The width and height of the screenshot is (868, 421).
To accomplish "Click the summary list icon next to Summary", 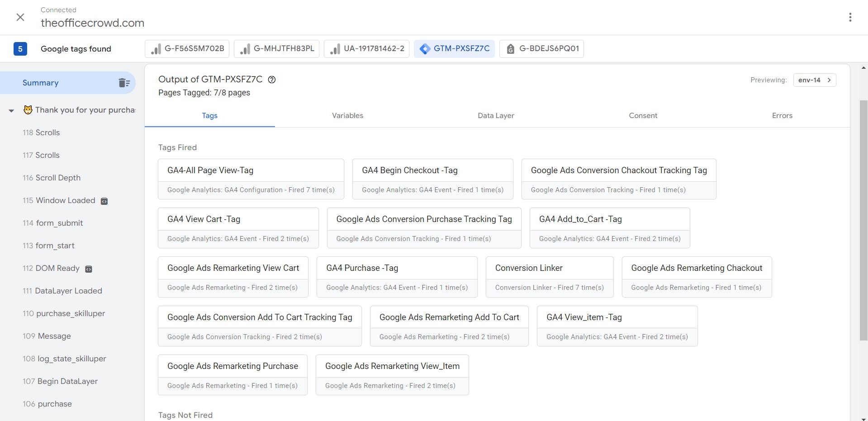I will 124,83.
